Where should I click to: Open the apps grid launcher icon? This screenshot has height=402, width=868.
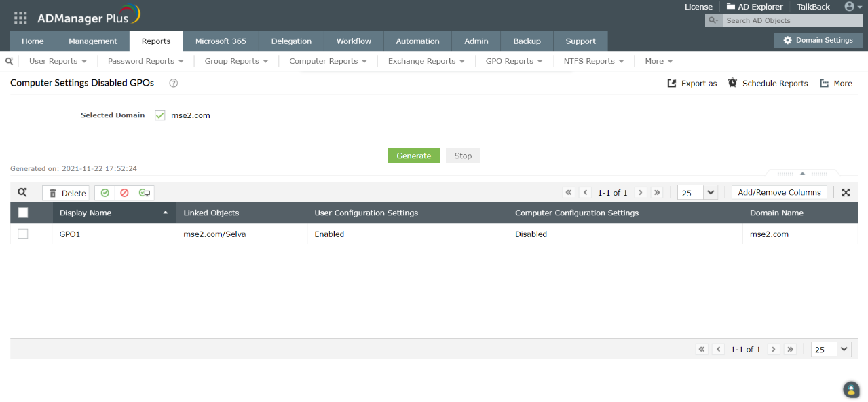pyautogui.click(x=20, y=18)
